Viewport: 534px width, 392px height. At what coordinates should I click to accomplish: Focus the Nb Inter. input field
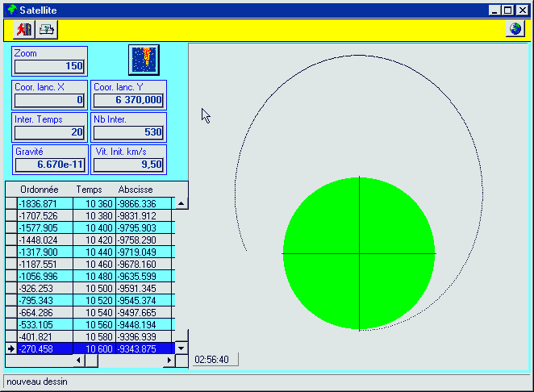click(128, 132)
